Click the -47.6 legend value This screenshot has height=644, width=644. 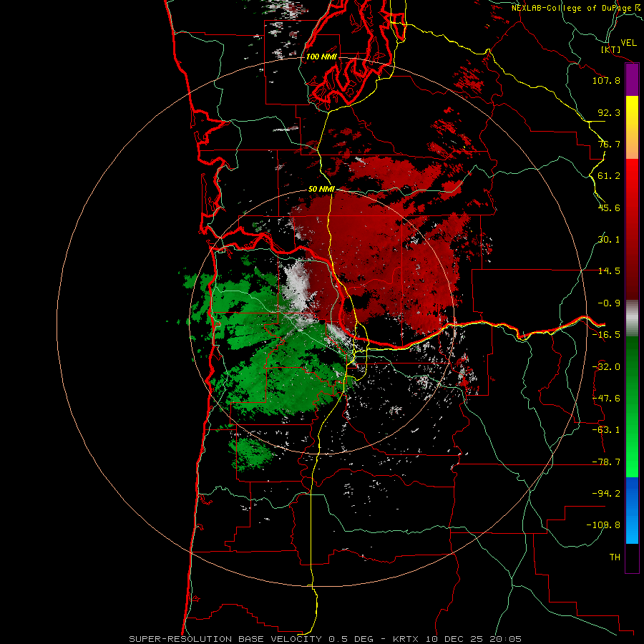coord(606,399)
